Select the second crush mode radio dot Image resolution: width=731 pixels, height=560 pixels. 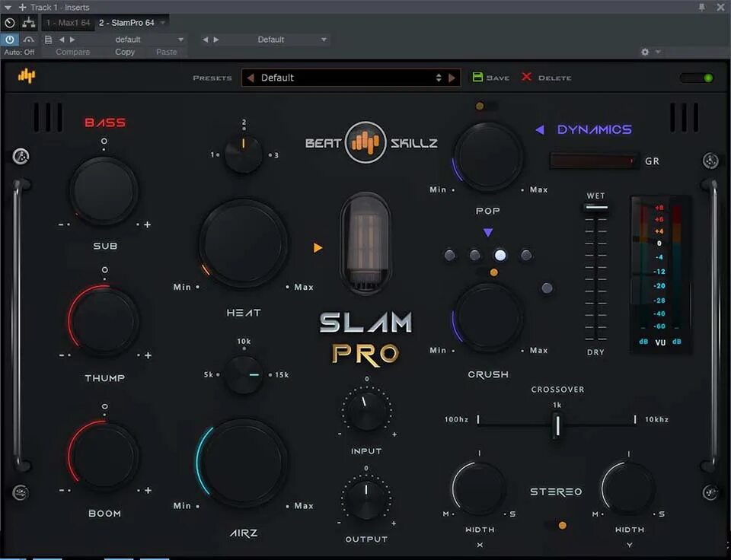coord(474,255)
